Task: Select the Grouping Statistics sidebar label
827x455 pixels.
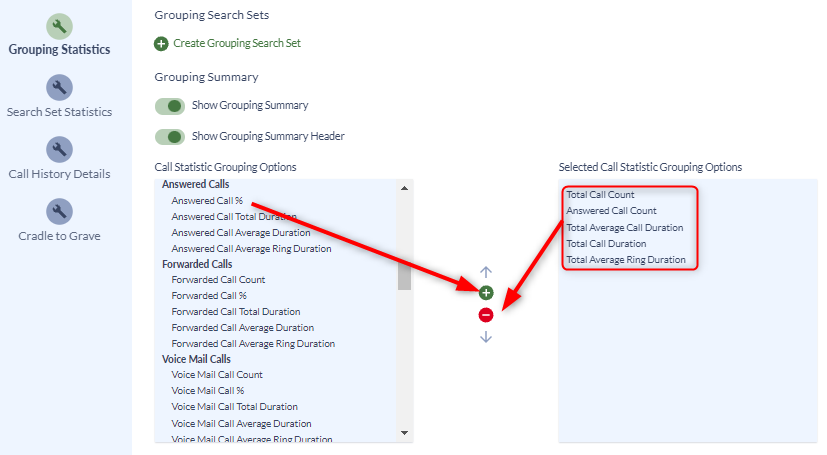Action: pos(59,50)
